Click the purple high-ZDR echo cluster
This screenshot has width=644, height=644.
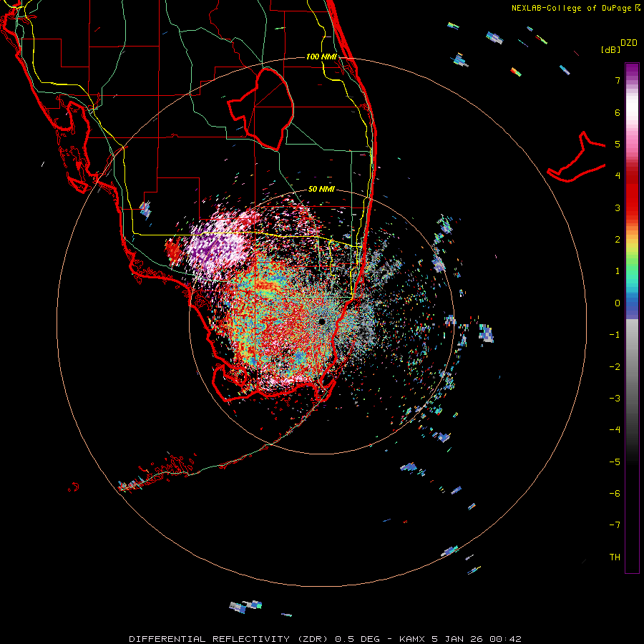[217, 248]
